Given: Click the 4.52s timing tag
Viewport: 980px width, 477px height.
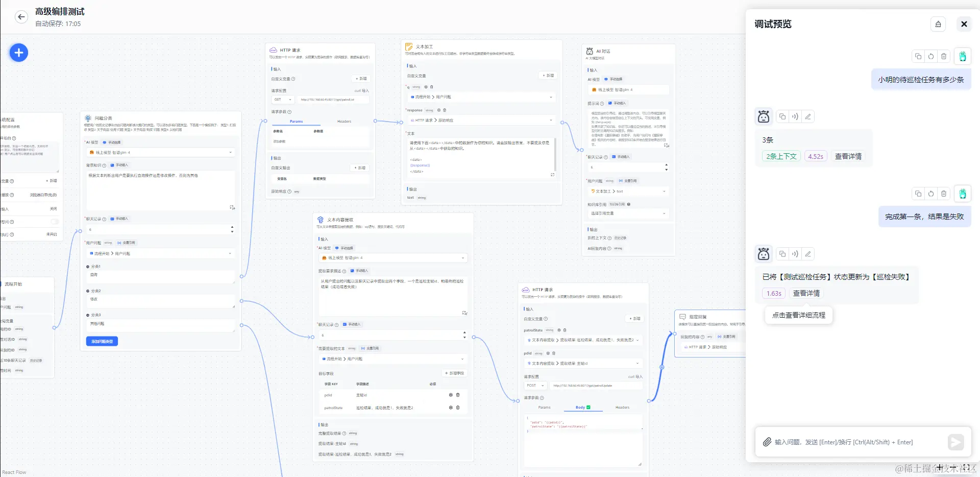Looking at the screenshot, I should click(x=816, y=157).
